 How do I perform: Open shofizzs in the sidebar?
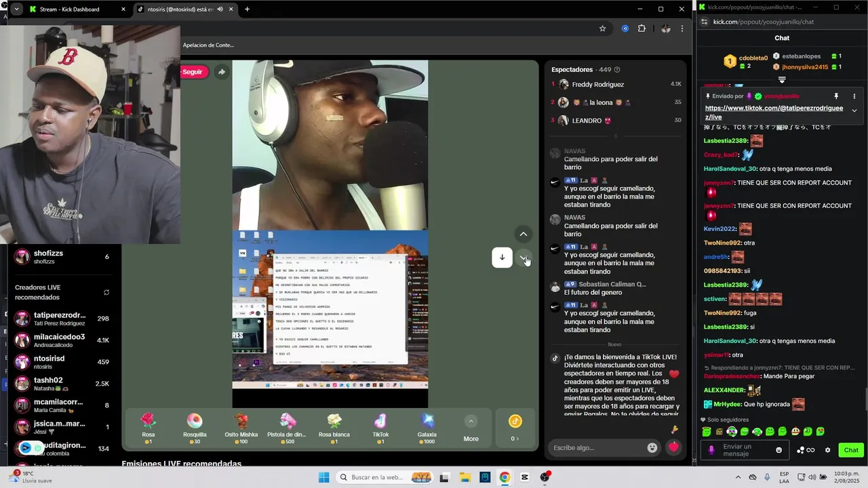coord(62,257)
